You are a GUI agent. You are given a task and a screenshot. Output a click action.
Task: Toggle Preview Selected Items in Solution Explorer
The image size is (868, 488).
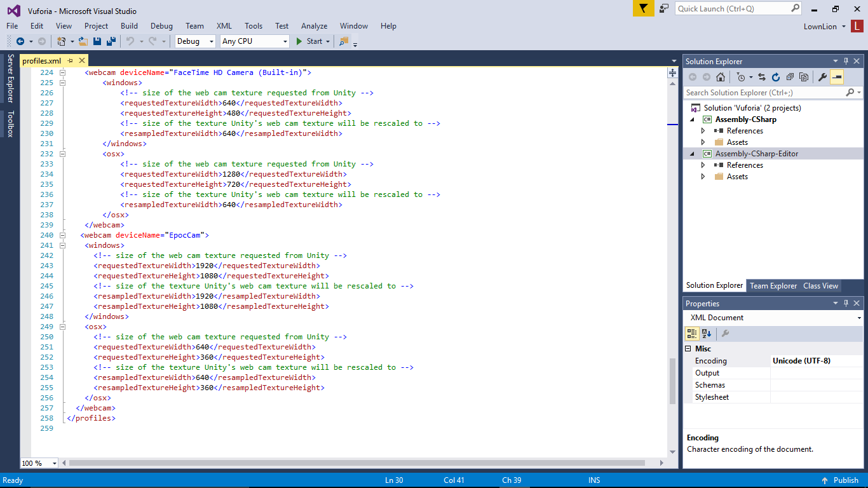[837, 78]
